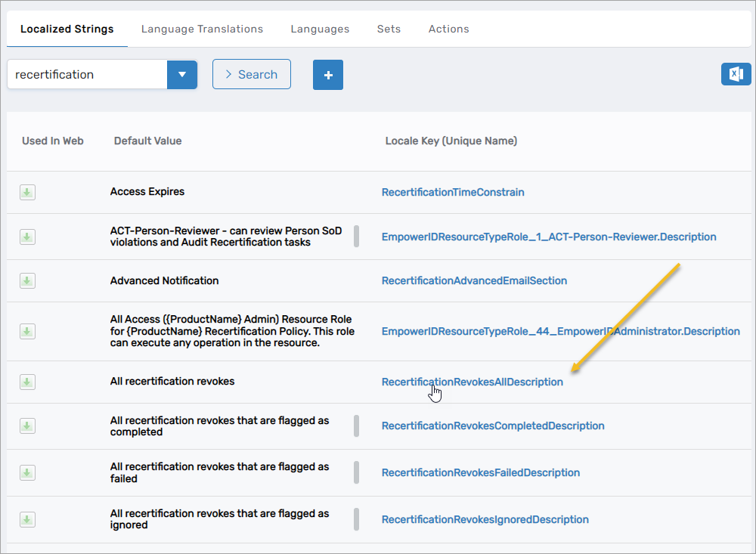Open RecertificationRevokesAllDescription locale key link

472,382
